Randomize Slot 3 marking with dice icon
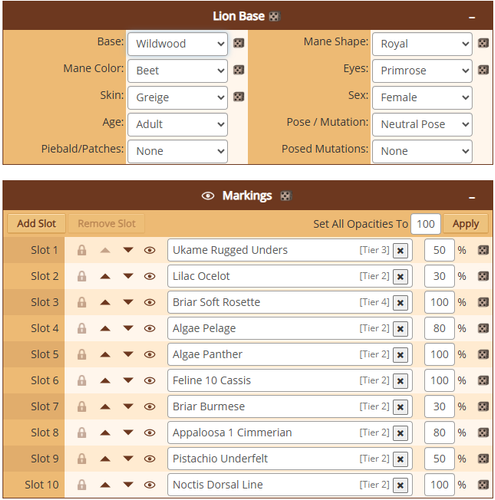 483,302
